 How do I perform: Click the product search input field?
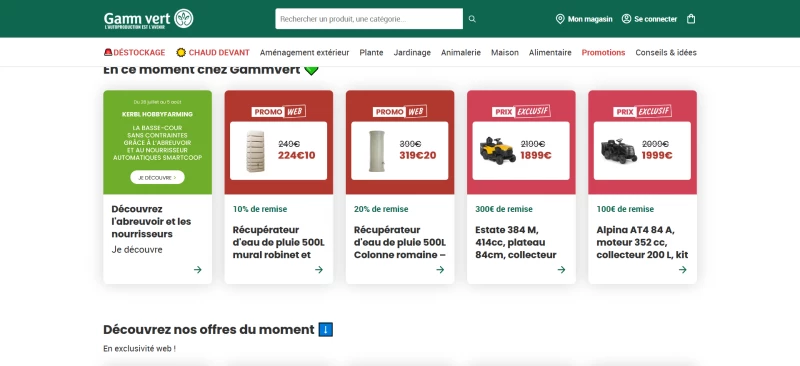click(x=369, y=19)
